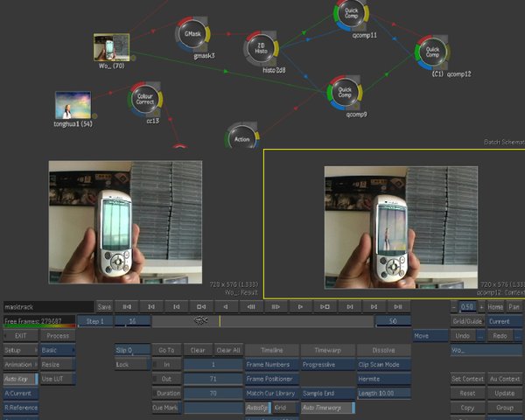Select the GMask node gmask3
525x420 pixels.
(x=192, y=35)
